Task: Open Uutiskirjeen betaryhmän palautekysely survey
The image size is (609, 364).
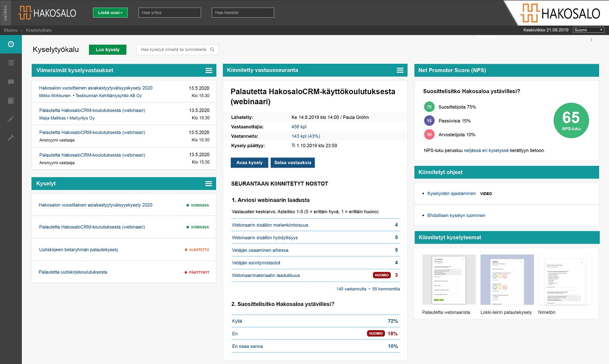Action: pyautogui.click(x=79, y=249)
